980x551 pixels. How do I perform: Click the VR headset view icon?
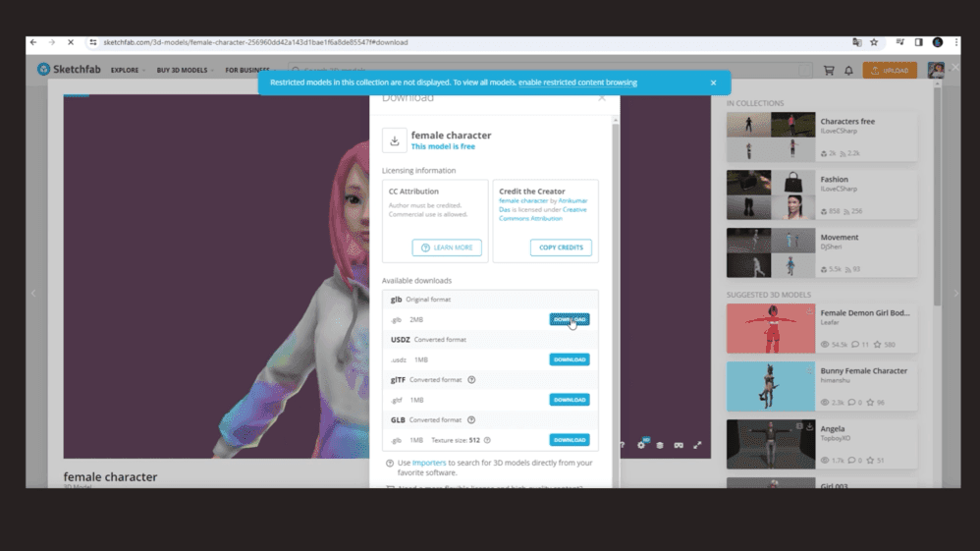[679, 445]
